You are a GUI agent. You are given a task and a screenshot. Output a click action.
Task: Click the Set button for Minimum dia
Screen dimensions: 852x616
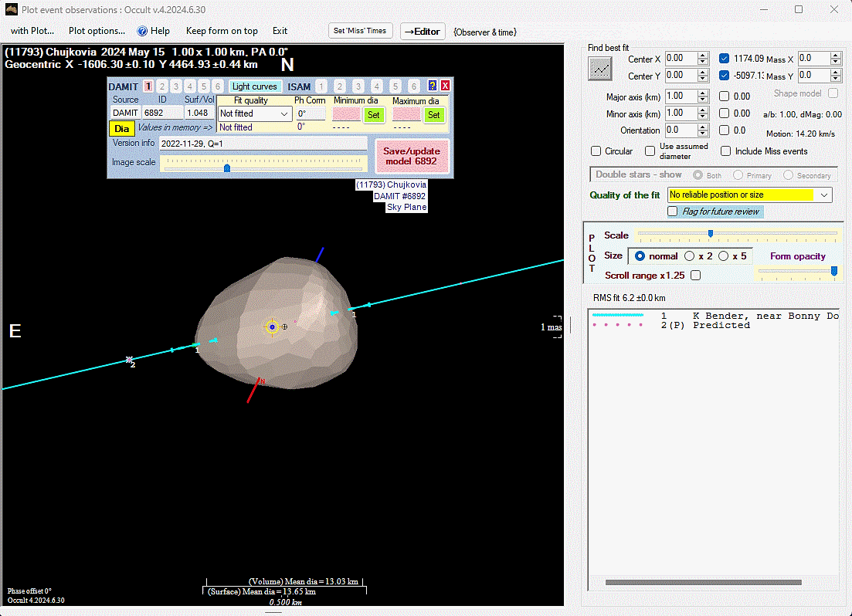pyautogui.click(x=374, y=114)
